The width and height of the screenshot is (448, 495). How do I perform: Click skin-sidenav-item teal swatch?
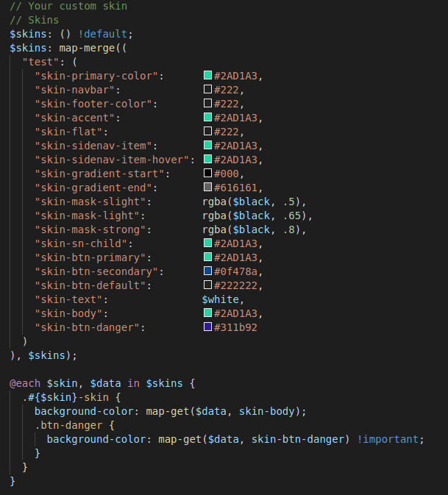(207, 145)
